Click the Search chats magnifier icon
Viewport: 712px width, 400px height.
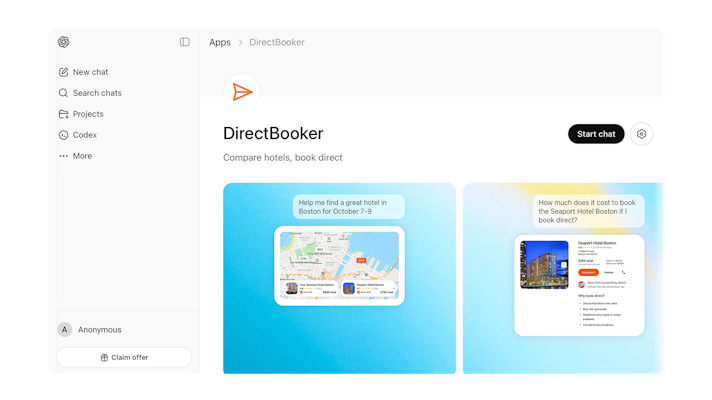click(63, 93)
